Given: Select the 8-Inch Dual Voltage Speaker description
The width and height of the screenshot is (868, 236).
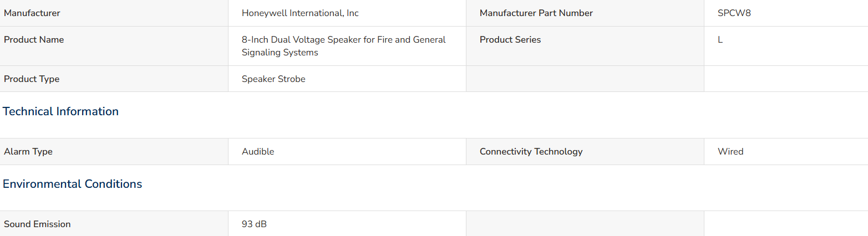Looking at the screenshot, I should [344, 46].
